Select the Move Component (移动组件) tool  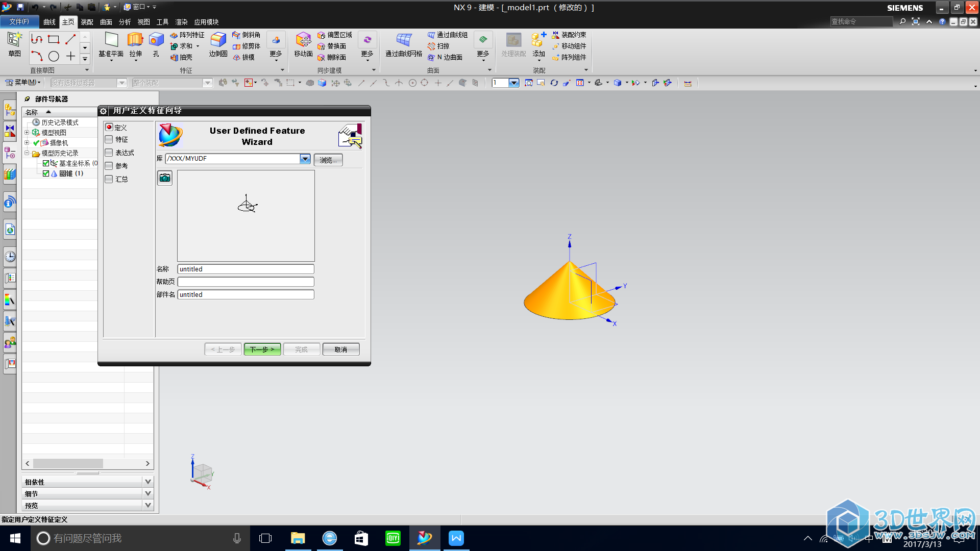coord(569,46)
